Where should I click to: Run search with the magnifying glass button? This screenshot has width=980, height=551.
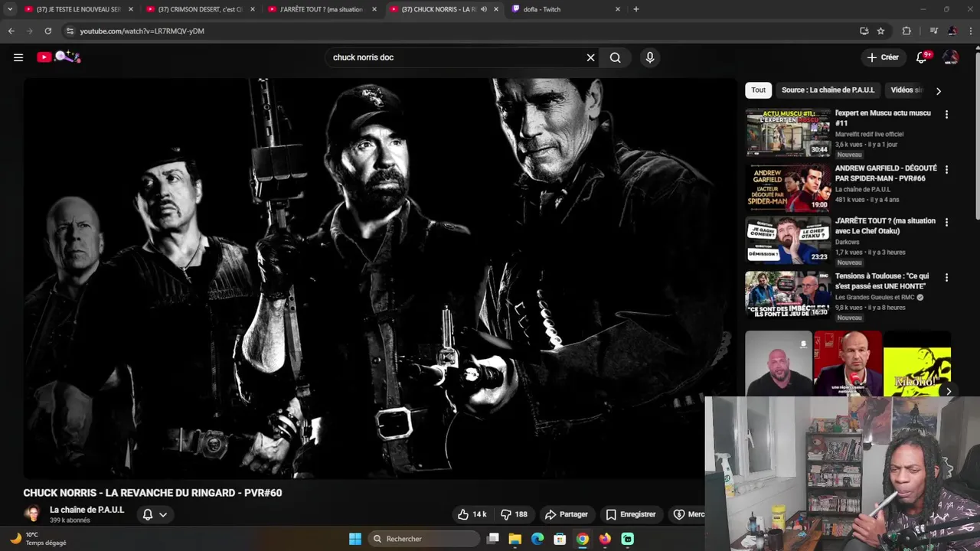click(615, 57)
